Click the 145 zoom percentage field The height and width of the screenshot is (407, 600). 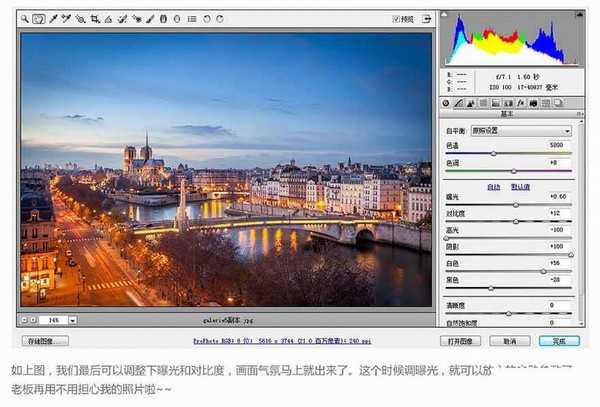pyautogui.click(x=53, y=320)
